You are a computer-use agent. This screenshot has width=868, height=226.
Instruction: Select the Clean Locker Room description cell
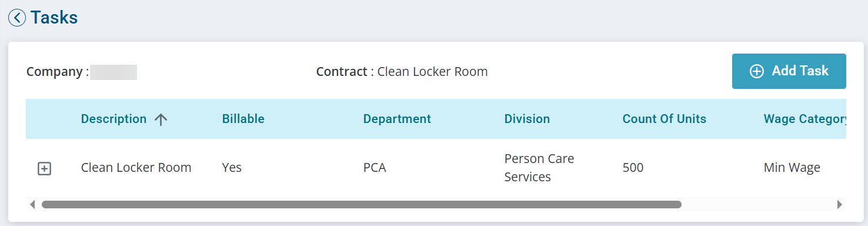(x=136, y=168)
